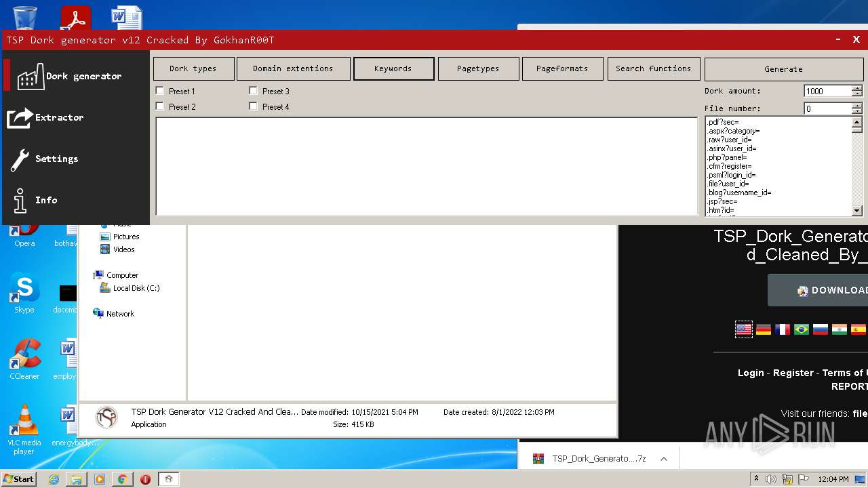
Task: Click the Download button on webpage
Action: (x=818, y=290)
